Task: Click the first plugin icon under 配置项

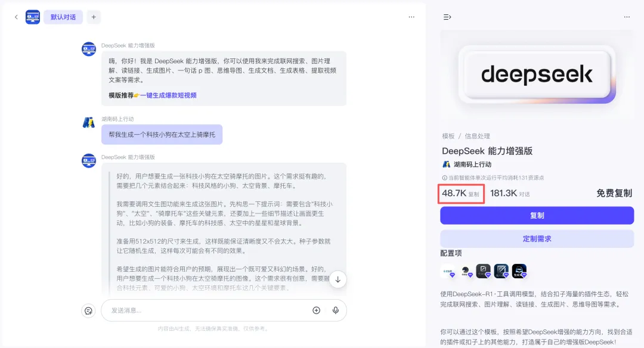Action: pos(447,272)
